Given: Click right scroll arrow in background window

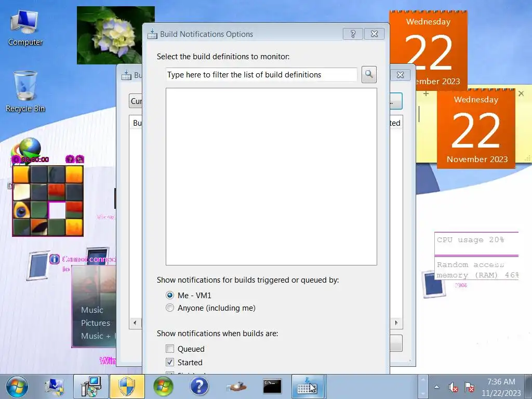Looking at the screenshot, I should (396, 323).
